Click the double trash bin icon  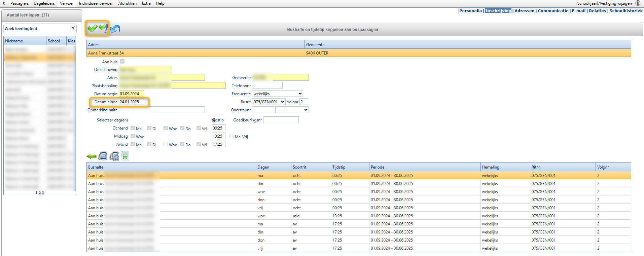click(114, 156)
